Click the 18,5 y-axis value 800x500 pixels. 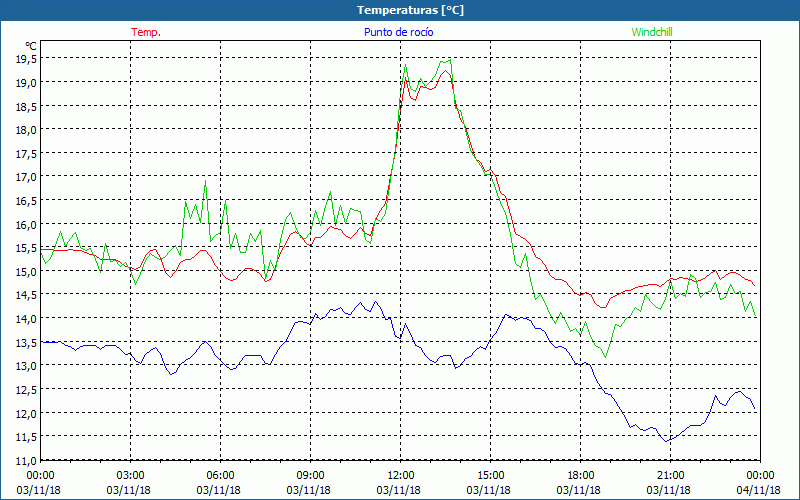click(26, 106)
